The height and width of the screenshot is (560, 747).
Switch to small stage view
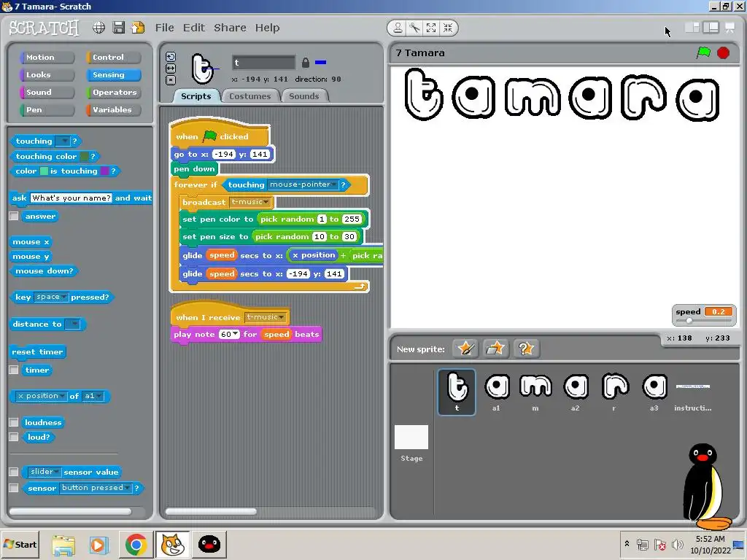click(x=692, y=28)
